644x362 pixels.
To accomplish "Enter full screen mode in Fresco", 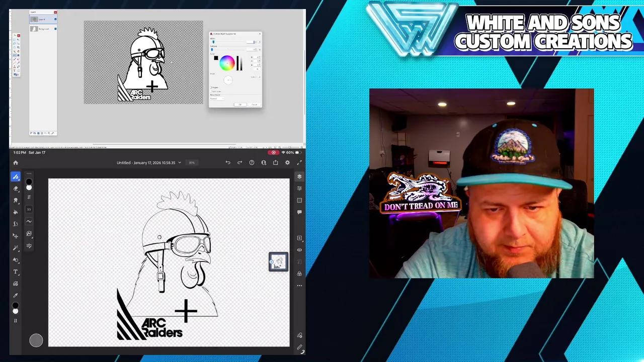I will coord(299,162).
